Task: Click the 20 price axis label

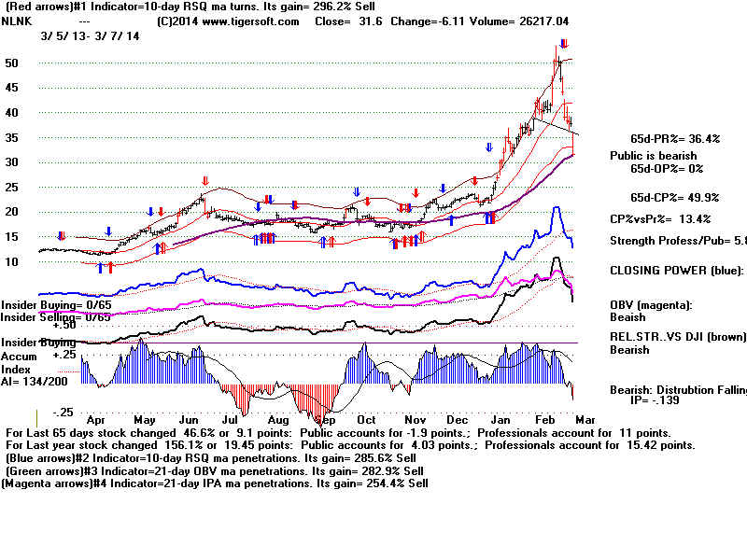Action: (11, 212)
